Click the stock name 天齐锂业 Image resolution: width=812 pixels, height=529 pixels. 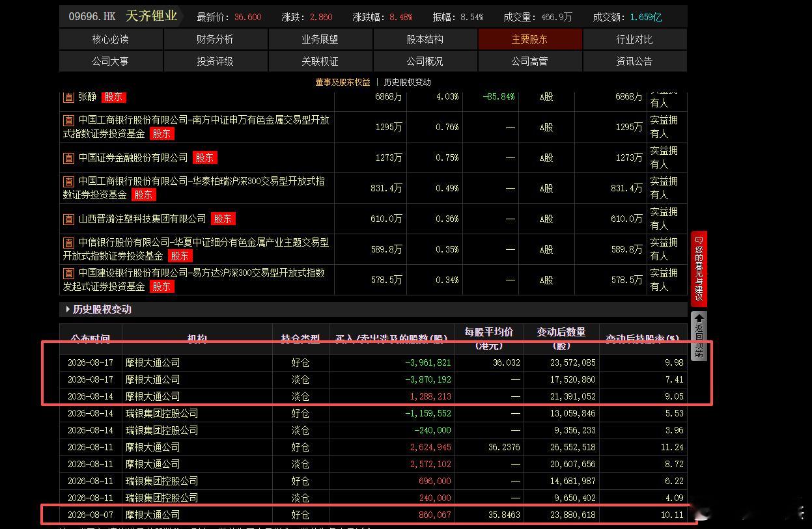tap(151, 16)
